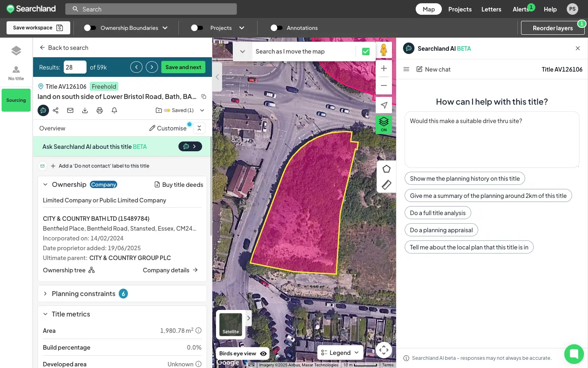Screen dimensions: 588x368
Task: Turn the map layers switch ON/off
Action: [x=383, y=123]
